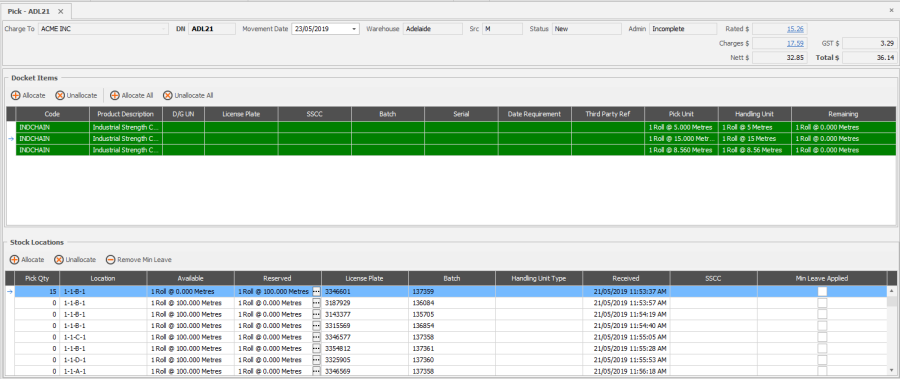The image size is (900, 379).
Task: Open ellipsis for license plate 3187929 reserved
Action: coord(316,303)
